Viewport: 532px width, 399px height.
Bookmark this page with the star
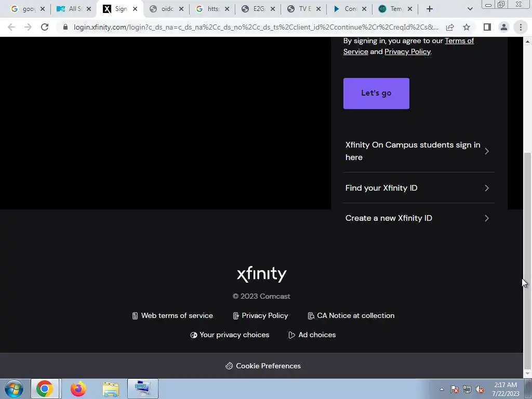tap(467, 27)
